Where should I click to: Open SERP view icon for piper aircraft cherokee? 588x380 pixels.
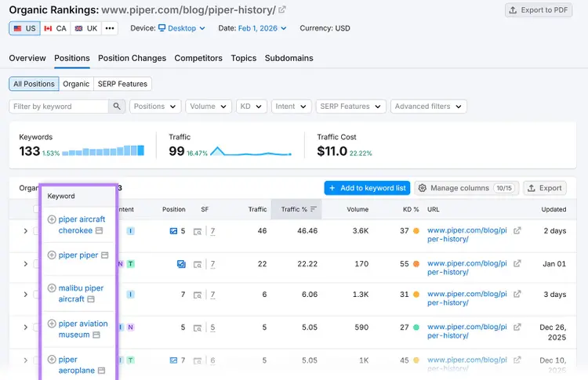(99, 230)
